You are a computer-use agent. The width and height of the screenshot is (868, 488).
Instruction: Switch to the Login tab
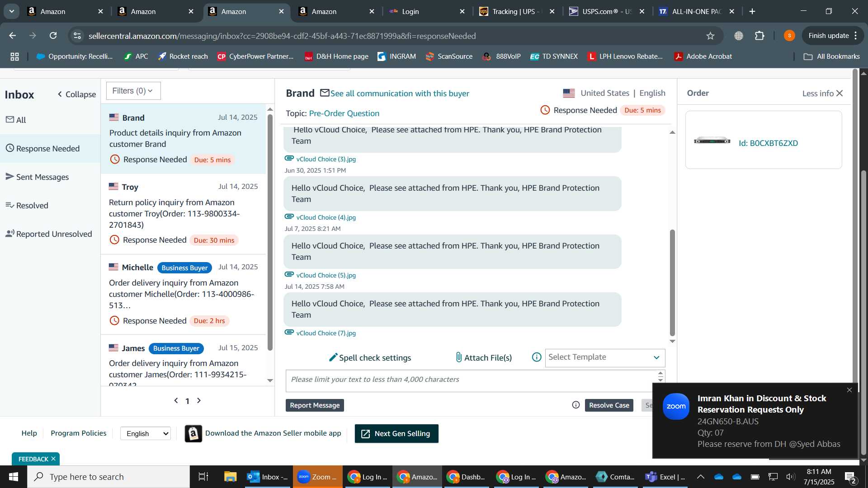point(426,11)
